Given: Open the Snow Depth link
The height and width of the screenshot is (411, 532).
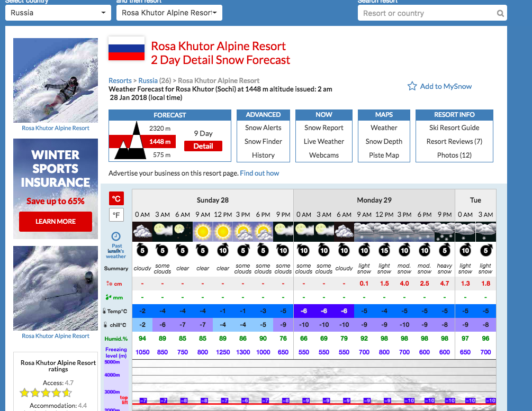Looking at the screenshot, I should 384,141.
